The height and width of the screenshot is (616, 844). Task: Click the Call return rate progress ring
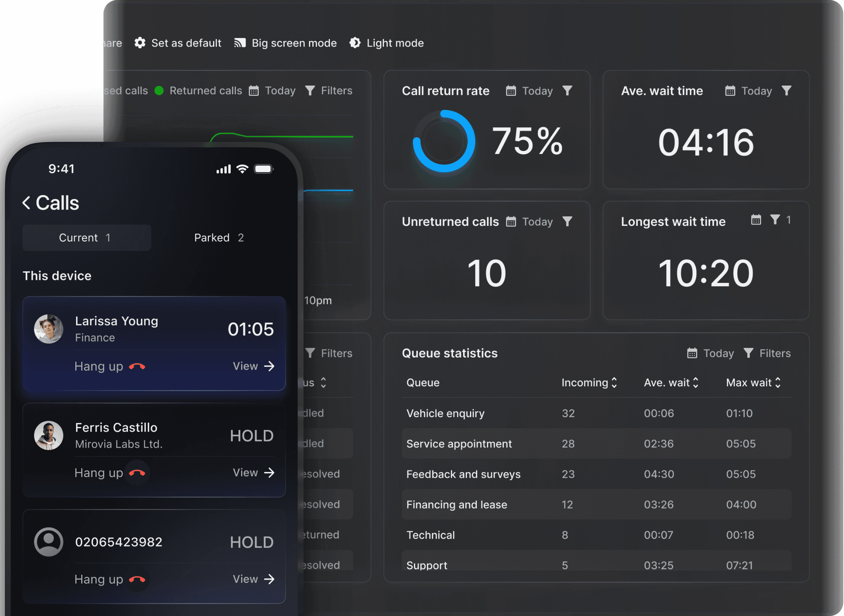coord(444,141)
